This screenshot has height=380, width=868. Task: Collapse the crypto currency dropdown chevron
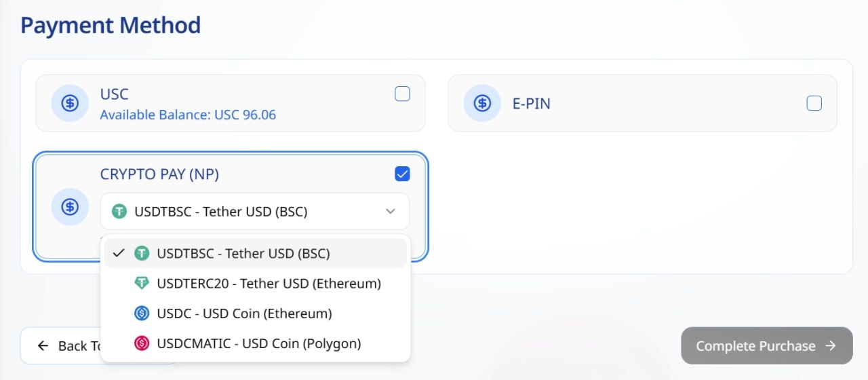(x=391, y=212)
